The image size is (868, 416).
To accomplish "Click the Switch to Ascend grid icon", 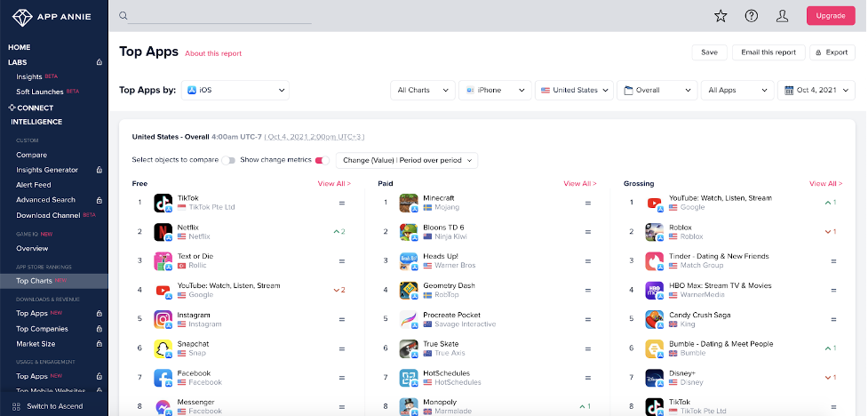I will 16,406.
